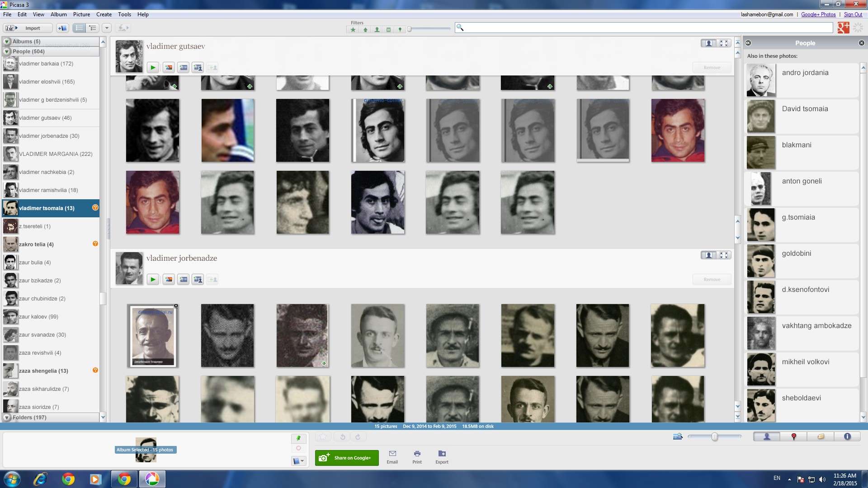868x488 pixels.
Task: Play slideshow for vladimer gutsaev album
Action: click(x=153, y=68)
